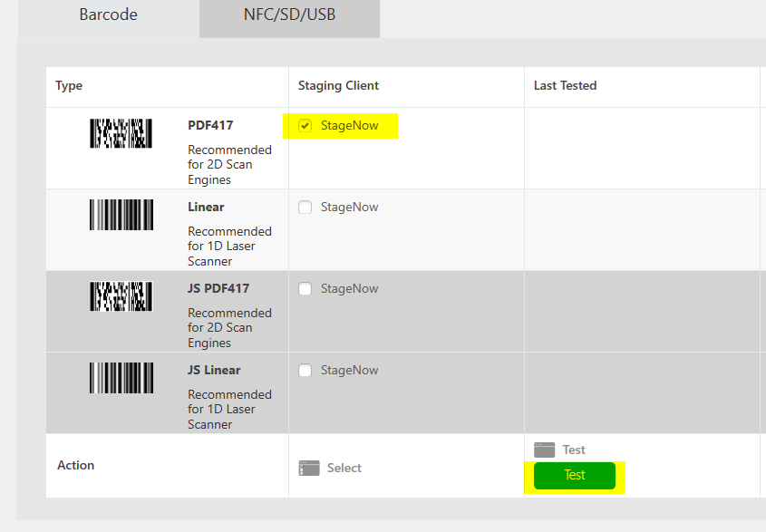Click PDF417 description 'Recommended for 2D Scan Engines'
The height and width of the screenshot is (532, 766).
pyautogui.click(x=229, y=165)
